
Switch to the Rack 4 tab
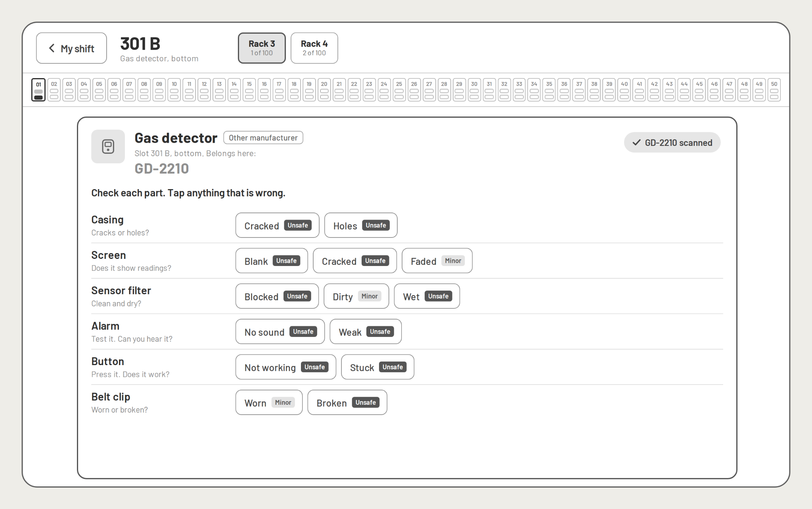pos(314,48)
